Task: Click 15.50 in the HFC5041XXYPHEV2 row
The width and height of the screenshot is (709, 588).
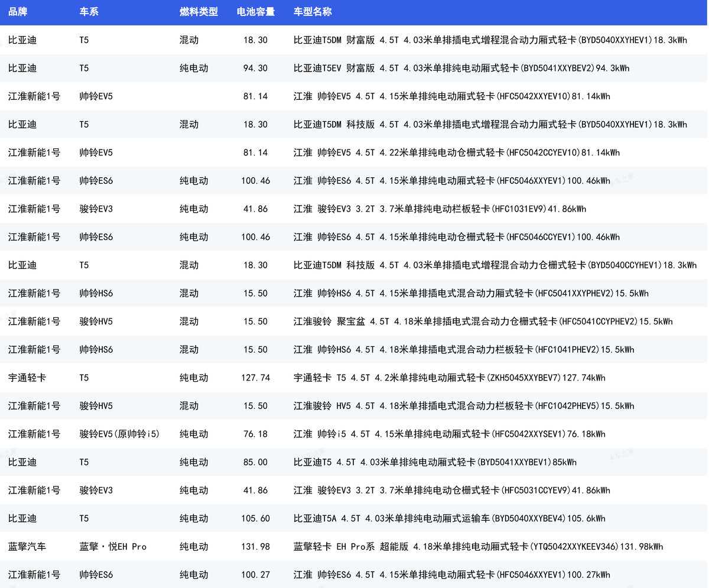Action: pyautogui.click(x=256, y=293)
